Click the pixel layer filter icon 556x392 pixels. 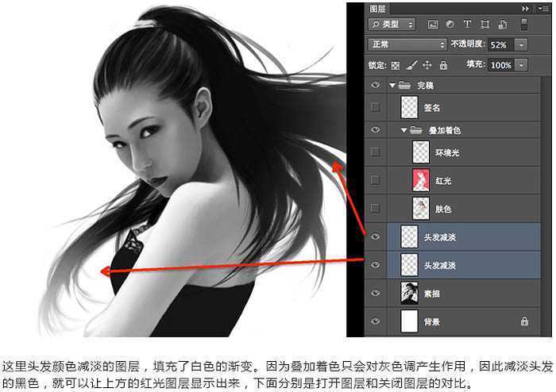point(433,25)
